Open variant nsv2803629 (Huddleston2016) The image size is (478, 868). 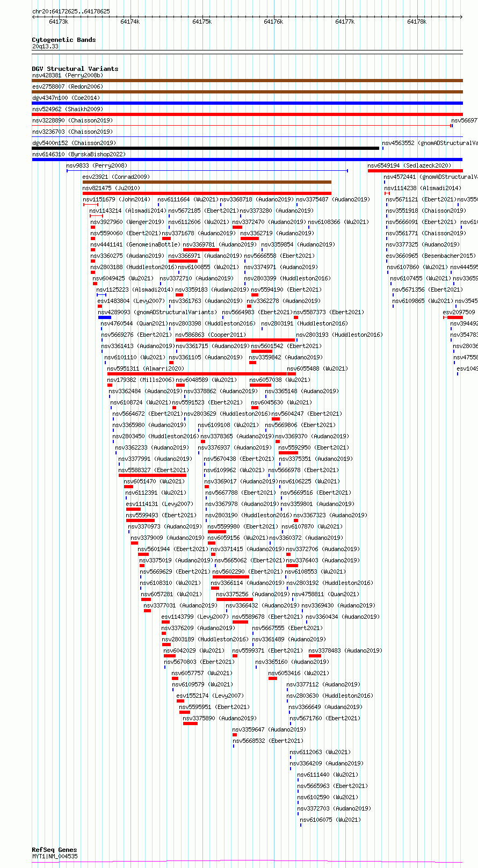[227, 414]
